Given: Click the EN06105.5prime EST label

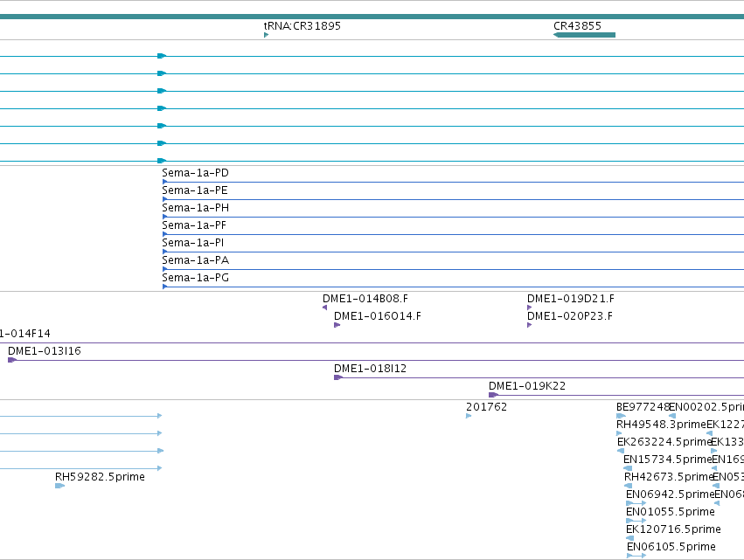Looking at the screenshot, I should (x=671, y=547).
